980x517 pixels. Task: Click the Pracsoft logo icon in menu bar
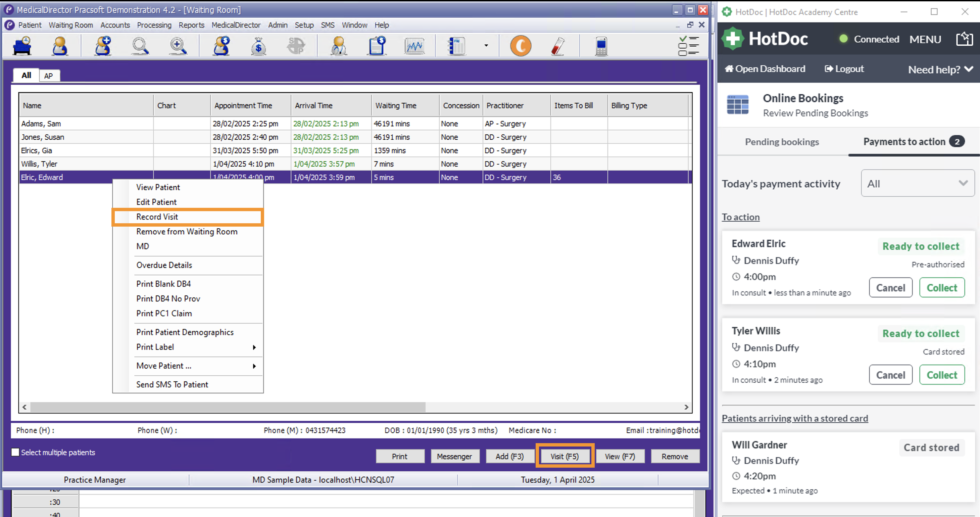(x=9, y=25)
